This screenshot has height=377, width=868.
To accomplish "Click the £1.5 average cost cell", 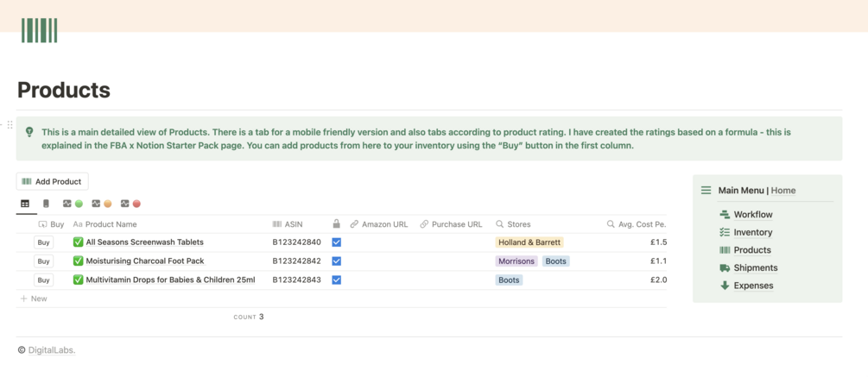I will 658,242.
